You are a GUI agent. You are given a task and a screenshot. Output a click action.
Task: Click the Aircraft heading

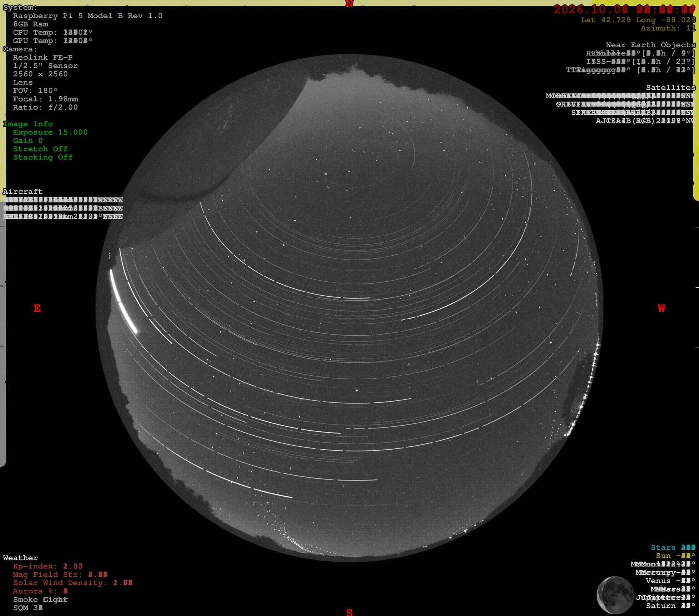[x=23, y=191]
